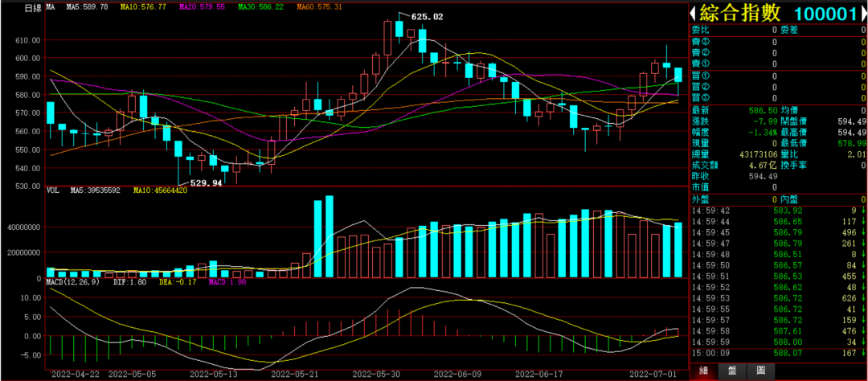The height and width of the screenshot is (381, 868).
Task: Click the 2022-06-17 date label
Action: click(x=538, y=374)
